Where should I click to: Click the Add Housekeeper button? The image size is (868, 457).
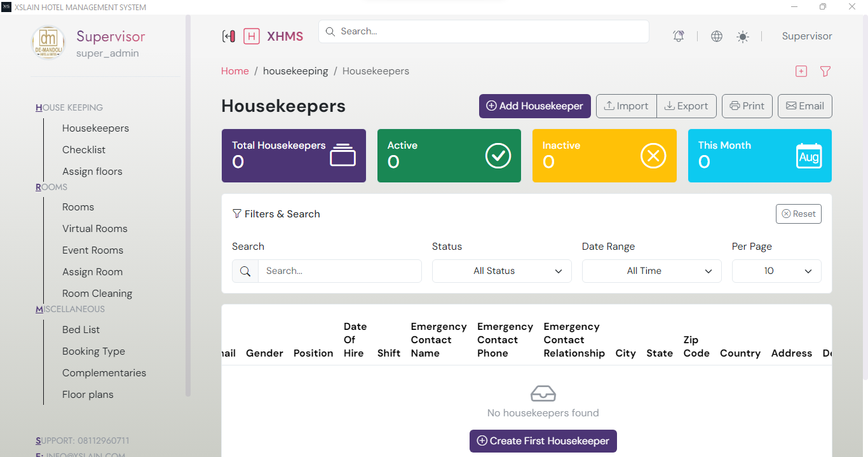(x=534, y=106)
